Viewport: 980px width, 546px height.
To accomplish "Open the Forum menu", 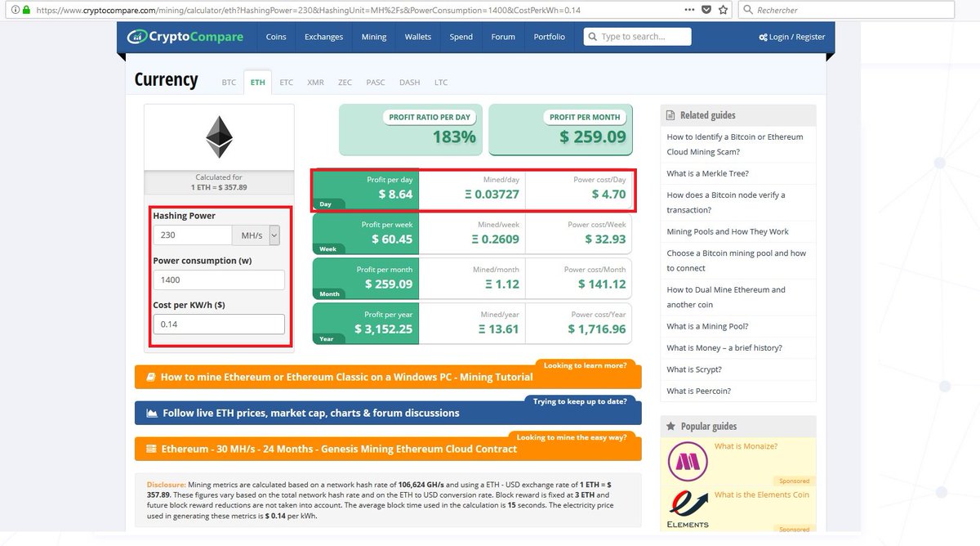I will pyautogui.click(x=503, y=37).
